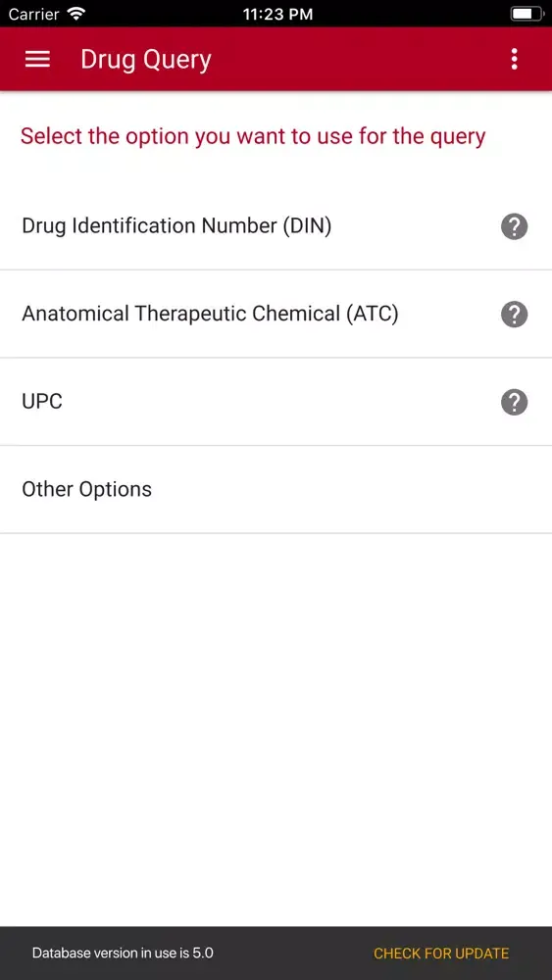This screenshot has height=980, width=552.
Task: Tap the 'Select the option' heading text
Action: [253, 136]
